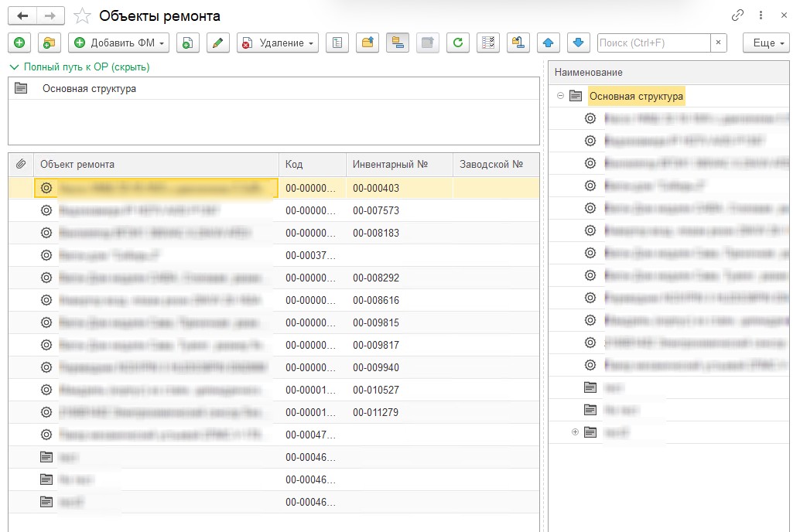Viewport: 800px width, 532px height.
Task: Copy the selected repair object
Action: (x=187, y=43)
